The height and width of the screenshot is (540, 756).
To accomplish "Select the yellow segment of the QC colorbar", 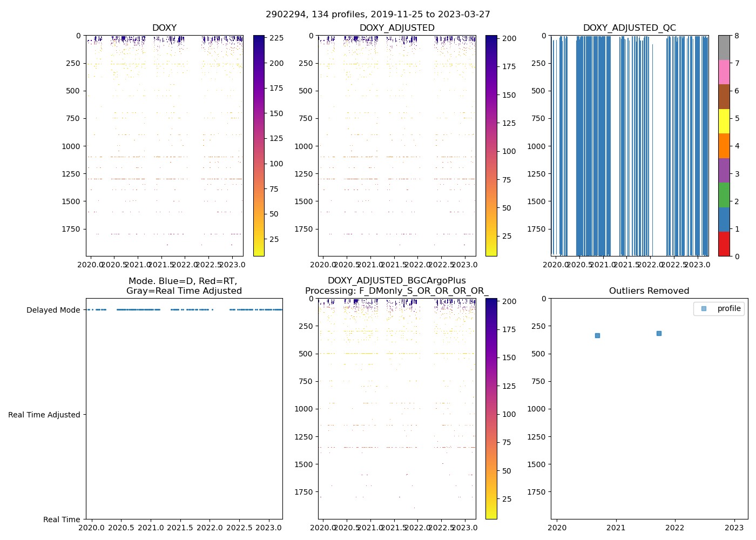I will coord(724,122).
